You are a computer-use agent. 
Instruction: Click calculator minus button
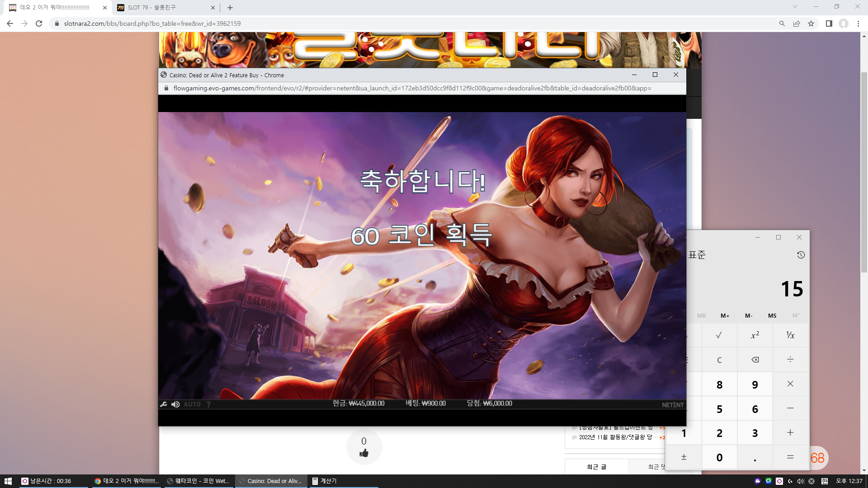790,408
